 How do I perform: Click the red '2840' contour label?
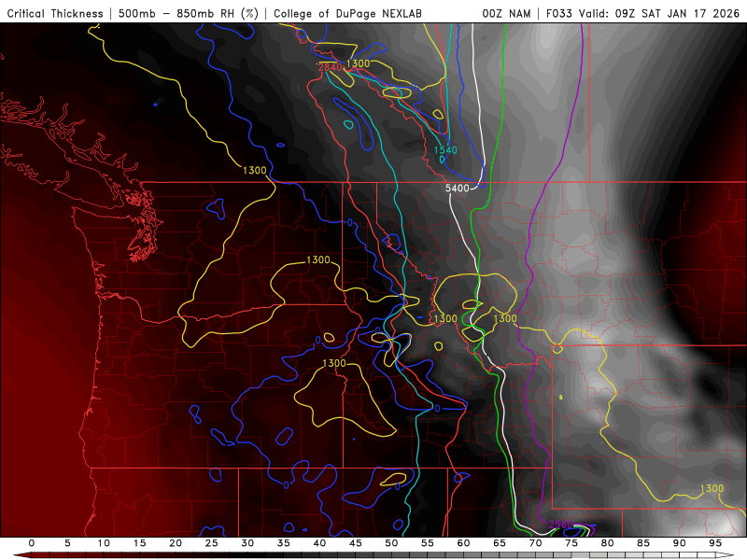pyautogui.click(x=330, y=67)
